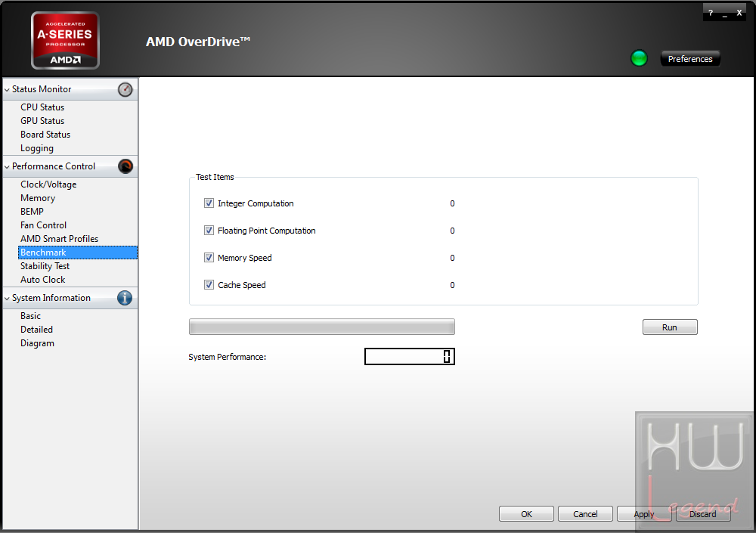Click the System Information blue info icon
The image size is (756, 533).
click(x=125, y=298)
